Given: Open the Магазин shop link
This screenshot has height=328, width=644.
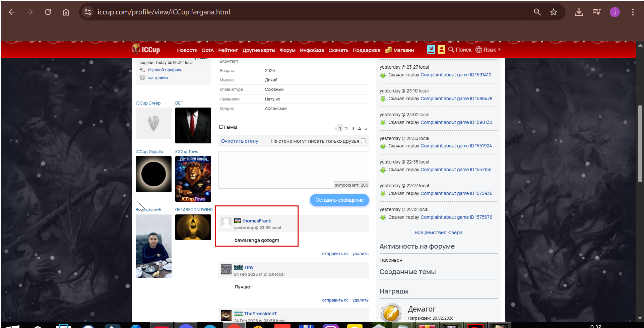Looking at the screenshot, I should 400,50.
